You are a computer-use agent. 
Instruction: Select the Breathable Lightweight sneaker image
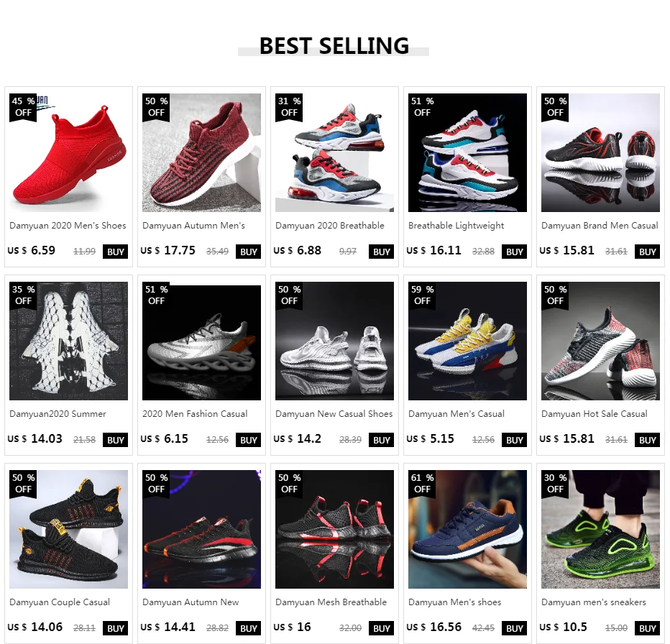(x=467, y=152)
